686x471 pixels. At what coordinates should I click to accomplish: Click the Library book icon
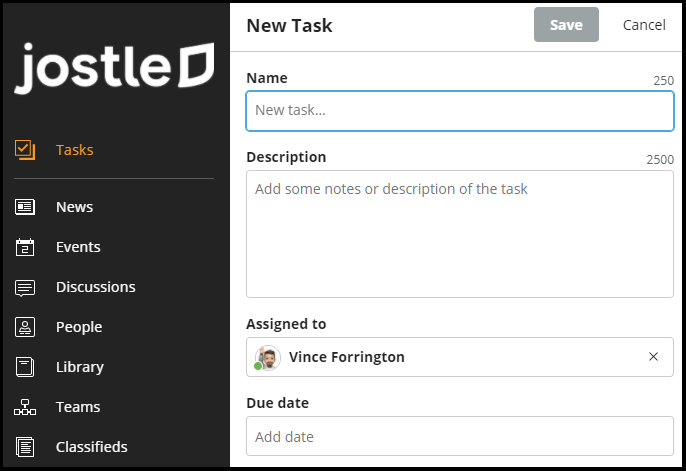25,367
